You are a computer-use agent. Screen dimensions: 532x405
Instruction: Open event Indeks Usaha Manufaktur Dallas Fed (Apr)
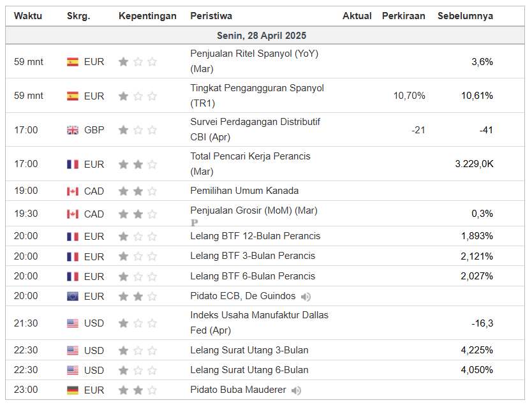coord(259,323)
